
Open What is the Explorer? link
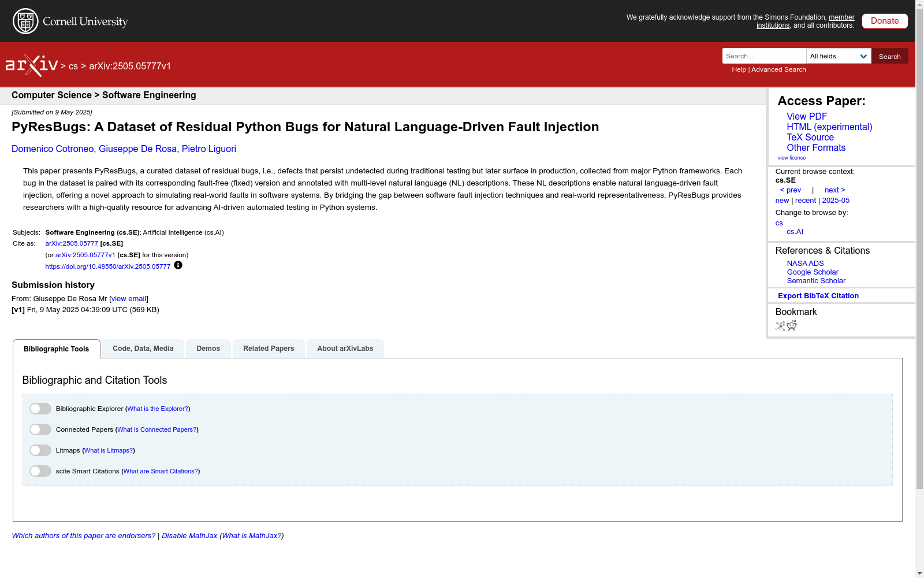pos(158,409)
